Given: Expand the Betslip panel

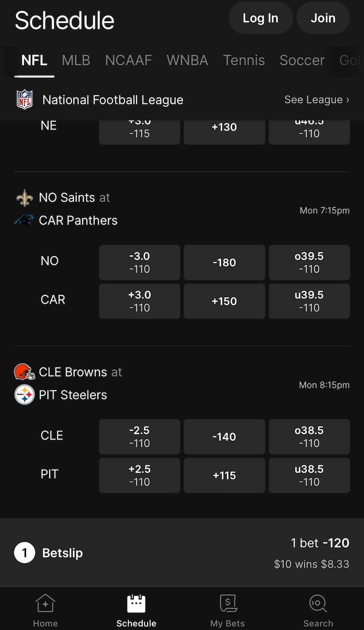Looking at the screenshot, I should (182, 552).
